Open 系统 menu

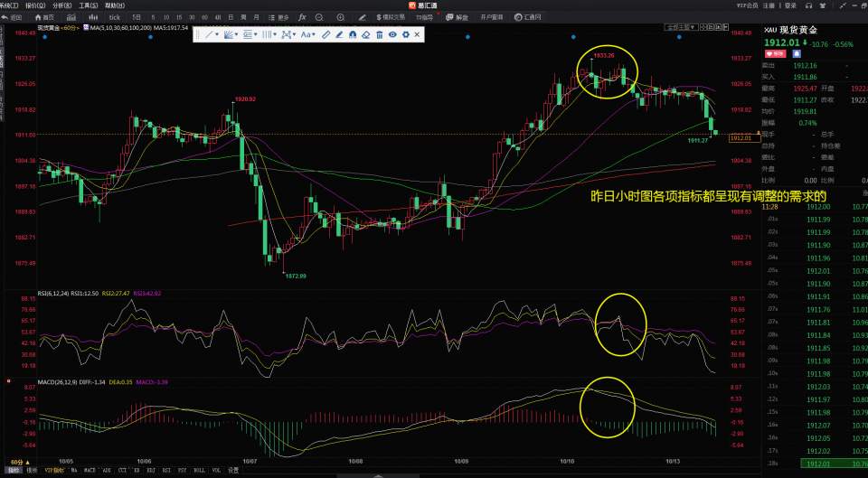click(x=9, y=5)
